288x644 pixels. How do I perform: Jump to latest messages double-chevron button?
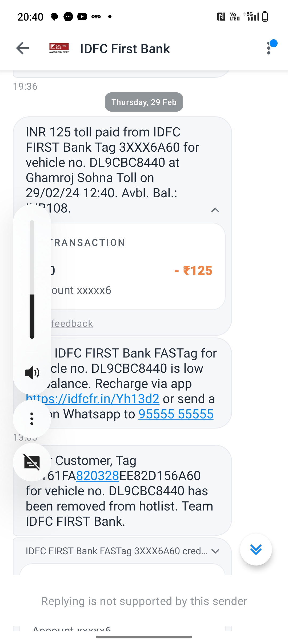(256, 549)
